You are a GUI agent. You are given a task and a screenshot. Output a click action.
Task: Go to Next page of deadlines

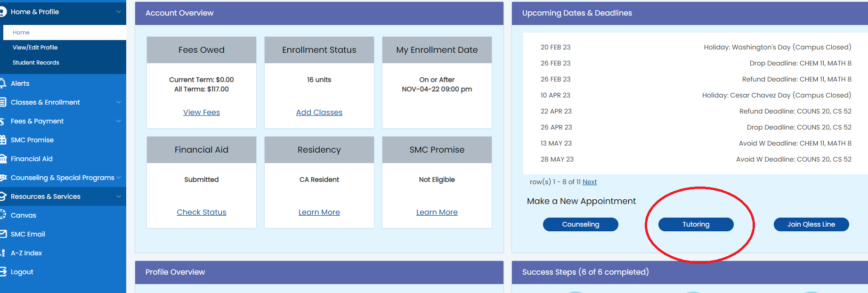[x=589, y=182]
